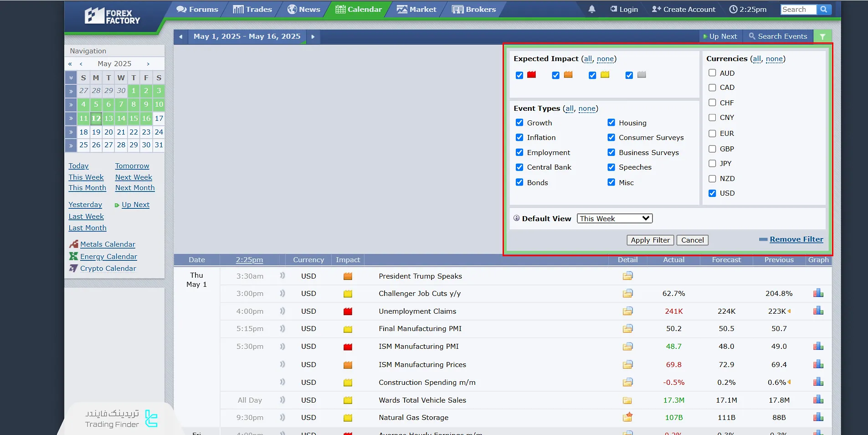Click the Forex Factory logo
The image size is (868, 435).
pyautogui.click(x=113, y=16)
